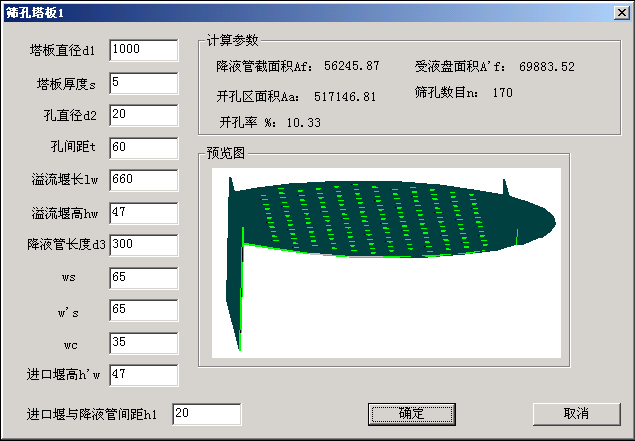
Task: Confirm with the 确定 button
Action: (x=412, y=414)
